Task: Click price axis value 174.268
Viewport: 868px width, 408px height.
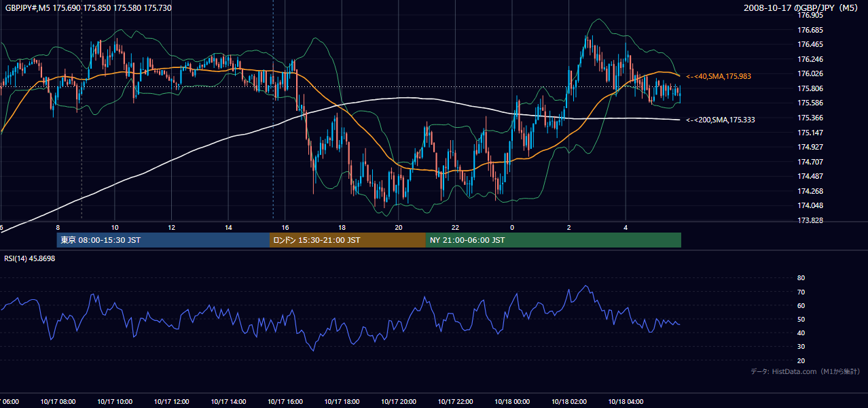Action: point(810,191)
